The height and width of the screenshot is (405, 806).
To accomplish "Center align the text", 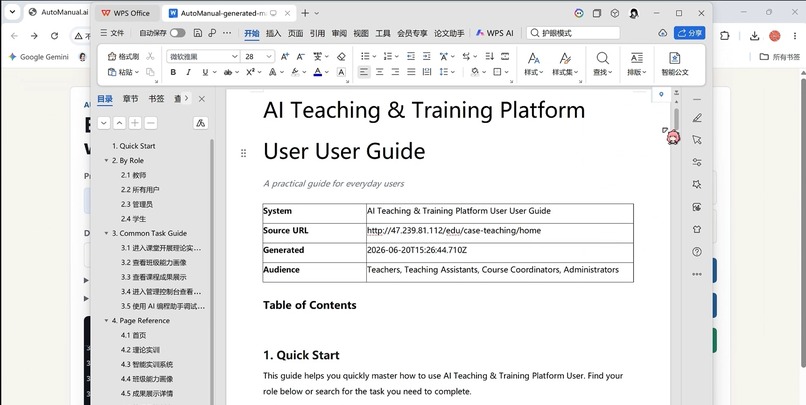I will (x=379, y=72).
